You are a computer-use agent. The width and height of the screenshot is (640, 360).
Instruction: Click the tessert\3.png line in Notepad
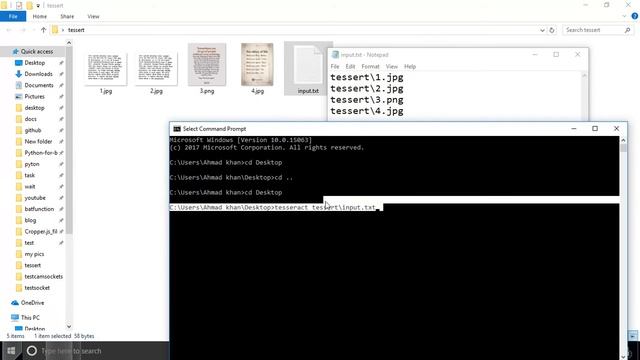[x=367, y=100]
